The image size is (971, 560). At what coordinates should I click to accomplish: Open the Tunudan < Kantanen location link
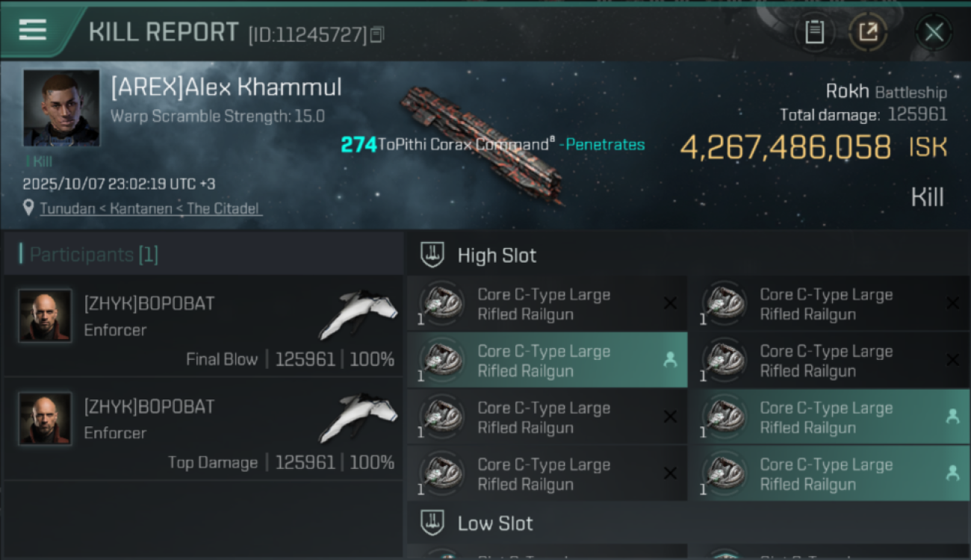pyautogui.click(x=149, y=208)
